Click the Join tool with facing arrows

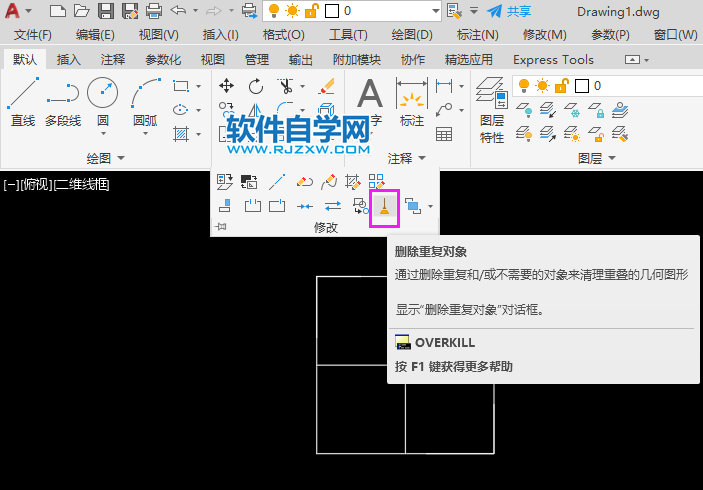pyautogui.click(x=305, y=206)
